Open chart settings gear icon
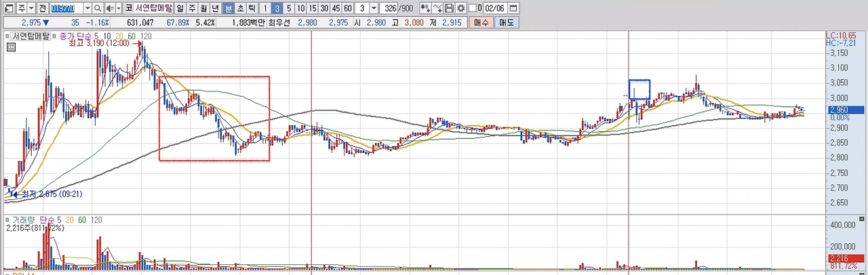 tap(460, 8)
